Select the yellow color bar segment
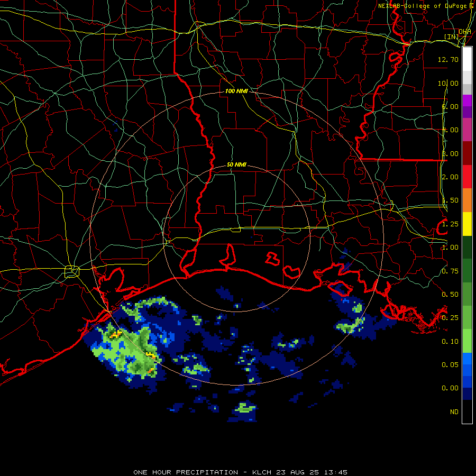The image size is (476, 476). coord(467,224)
